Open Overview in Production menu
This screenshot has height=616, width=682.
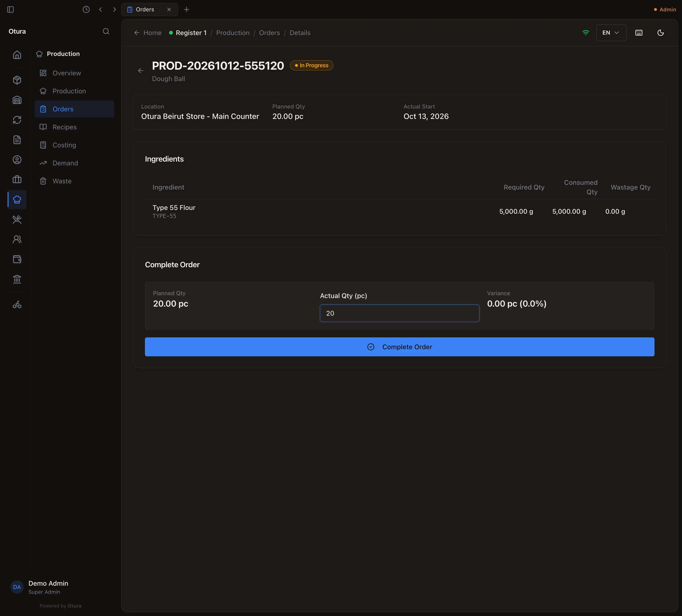[x=74, y=73]
